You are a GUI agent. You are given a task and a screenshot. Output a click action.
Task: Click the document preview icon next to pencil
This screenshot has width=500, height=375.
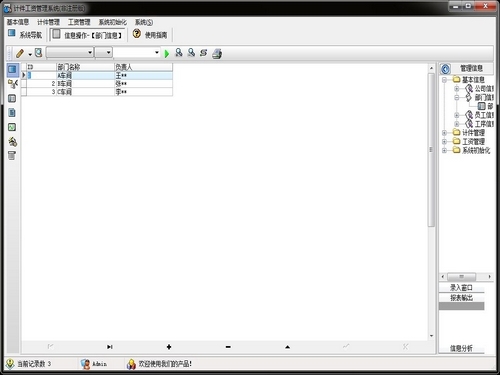click(x=38, y=53)
